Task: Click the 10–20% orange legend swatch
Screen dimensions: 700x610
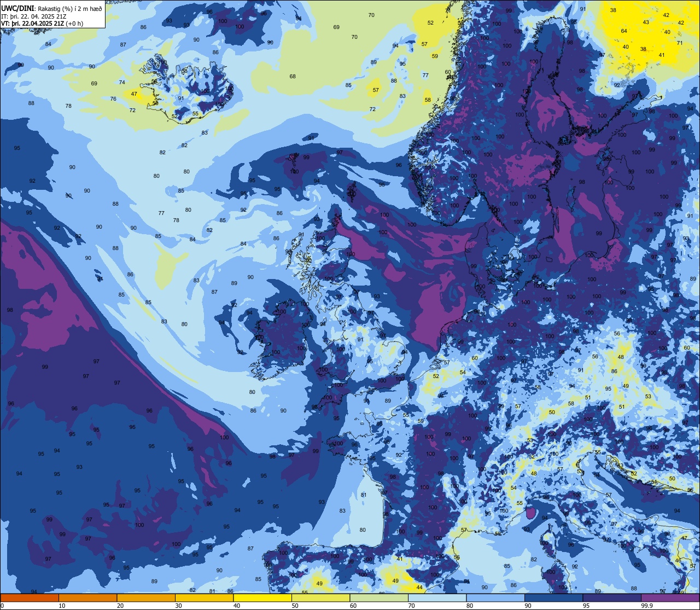Action: pos(87,598)
